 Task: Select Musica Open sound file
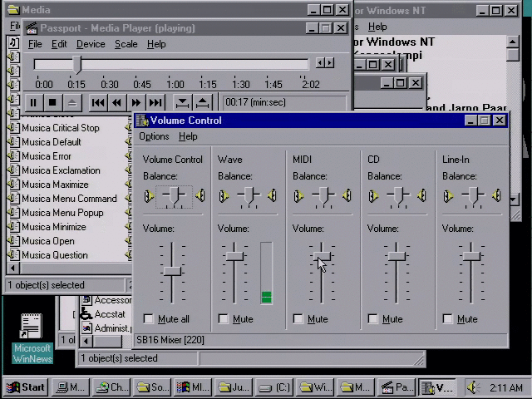(x=48, y=241)
